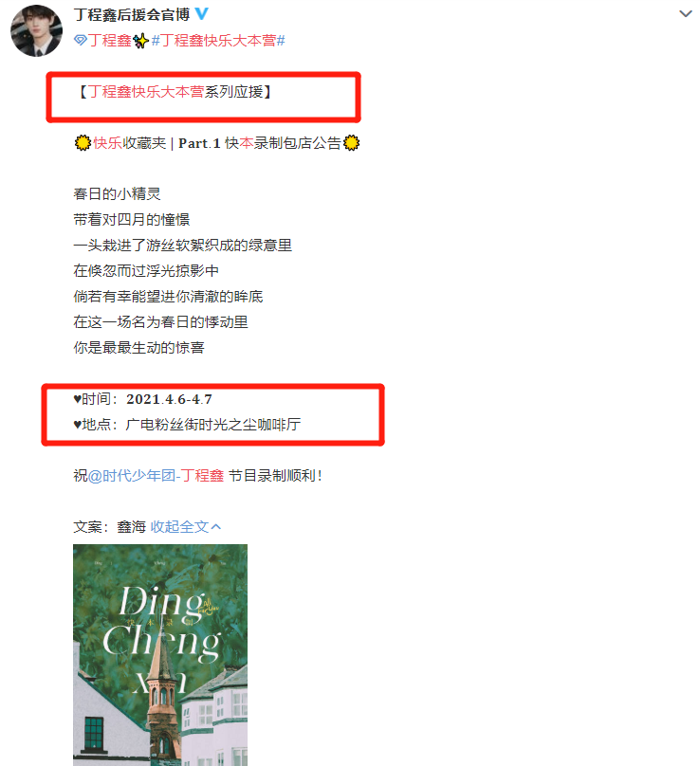Open the @时代少年团-丁程鑫 mention
Viewport: 700px width, 766px height.
coord(156,475)
